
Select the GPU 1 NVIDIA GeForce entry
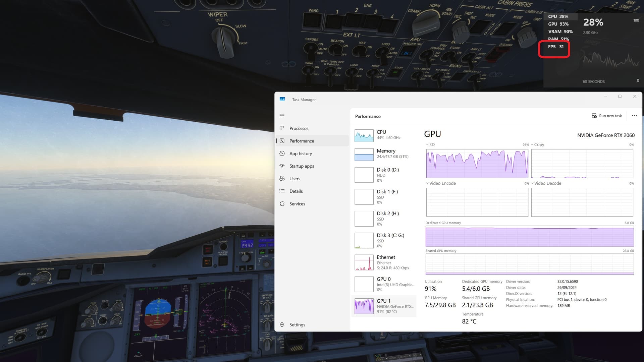(384, 306)
